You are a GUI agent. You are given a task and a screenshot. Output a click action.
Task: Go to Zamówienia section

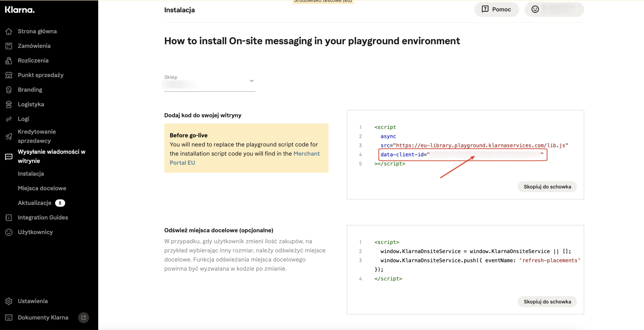[x=34, y=46]
